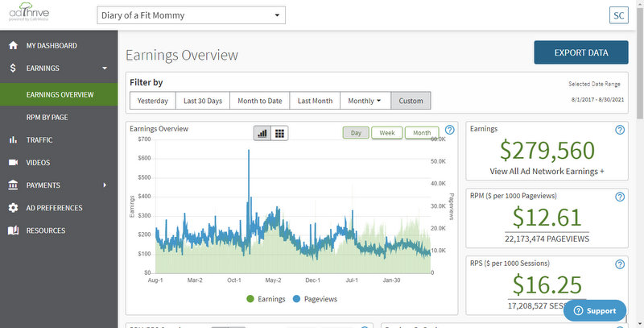Open help for the RPM card
Screen dimensions: 644x328
tap(620, 197)
